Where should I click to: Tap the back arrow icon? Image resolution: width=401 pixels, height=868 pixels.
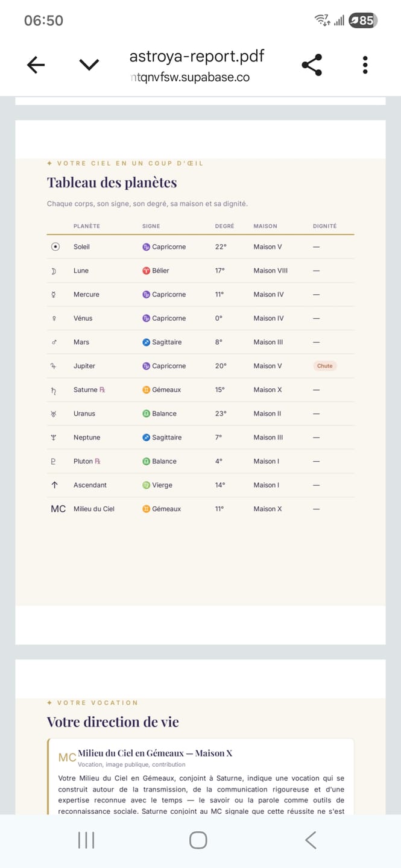(x=36, y=65)
